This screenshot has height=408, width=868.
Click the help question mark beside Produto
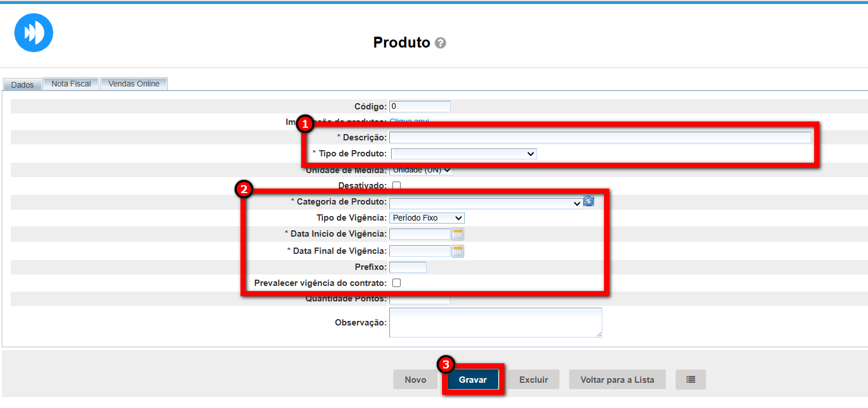tap(440, 43)
